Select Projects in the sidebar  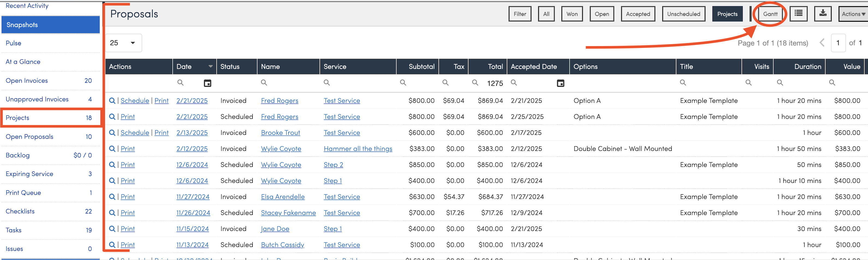pos(50,117)
